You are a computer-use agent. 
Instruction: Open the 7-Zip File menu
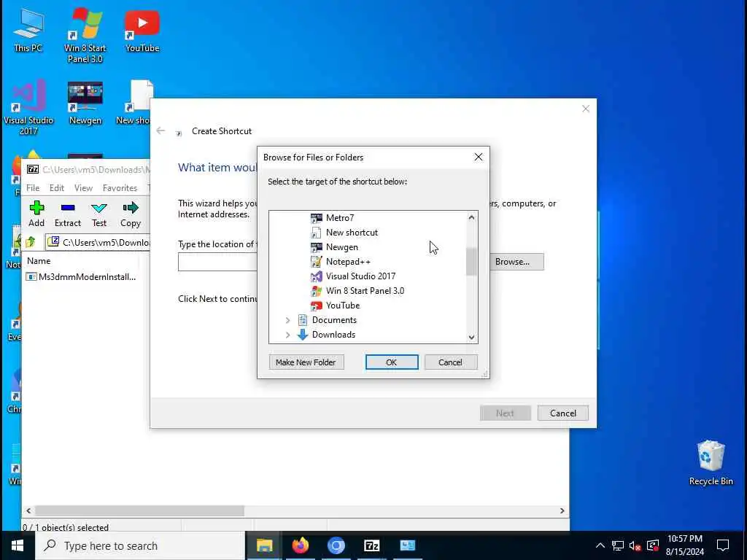tap(33, 188)
